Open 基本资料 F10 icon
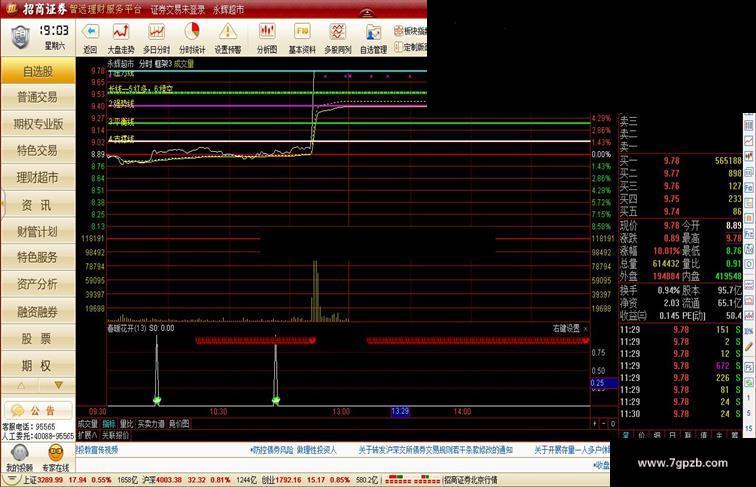The width and height of the screenshot is (756, 487). pos(302,32)
